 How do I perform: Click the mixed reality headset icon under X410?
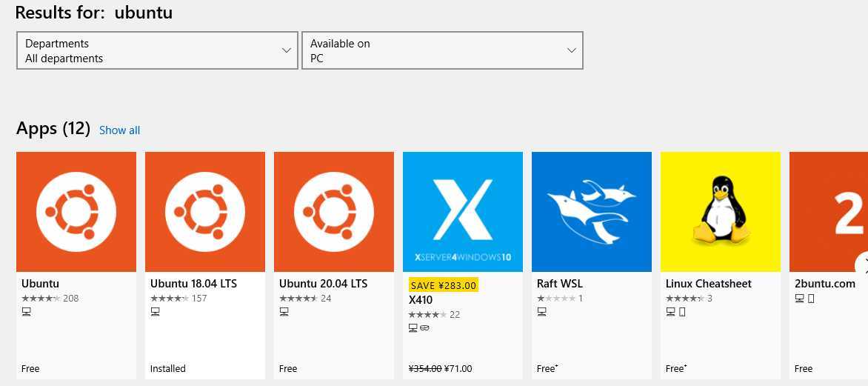click(x=424, y=328)
